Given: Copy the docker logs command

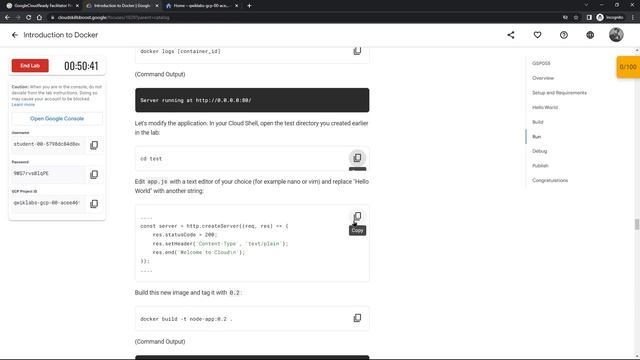Looking at the screenshot, I should click(357, 51).
